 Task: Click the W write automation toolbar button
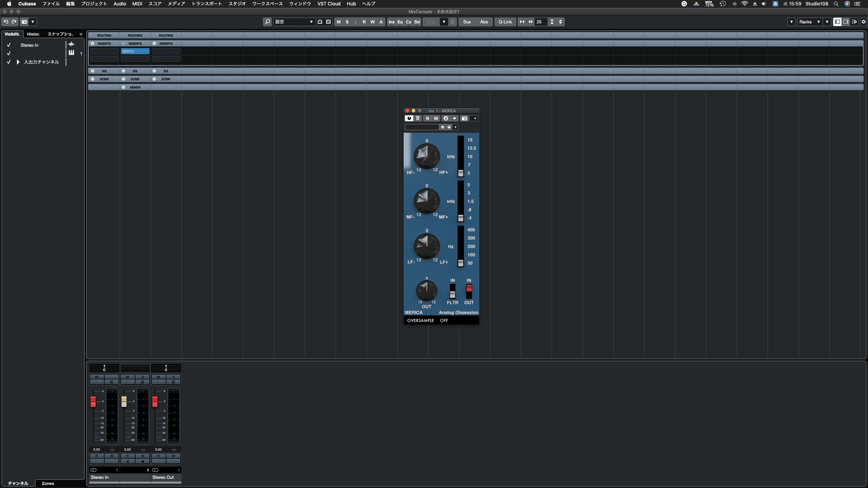373,22
